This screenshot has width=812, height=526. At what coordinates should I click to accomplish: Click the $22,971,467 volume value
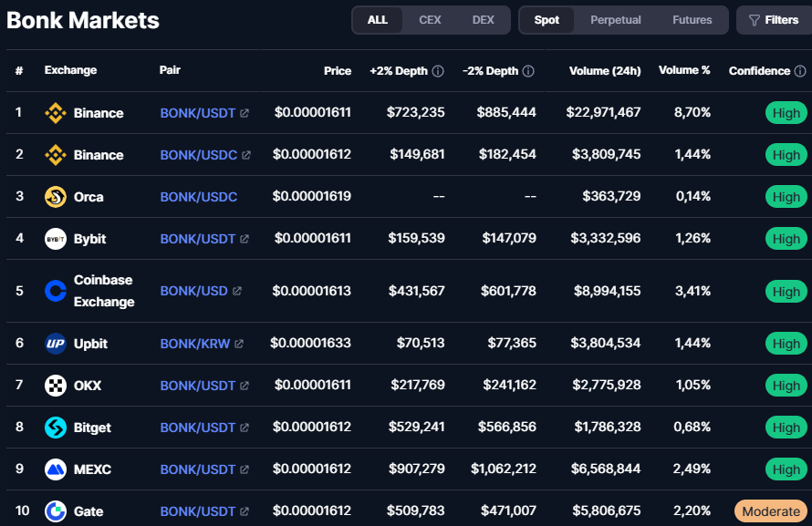603,112
